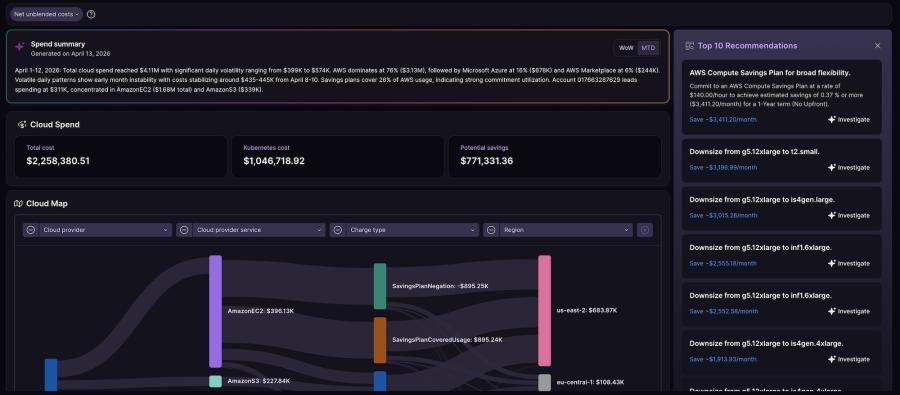This screenshot has height=395, width=900.
Task: Select the teal AmazonS3 Sankey node
Action: [x=215, y=381]
